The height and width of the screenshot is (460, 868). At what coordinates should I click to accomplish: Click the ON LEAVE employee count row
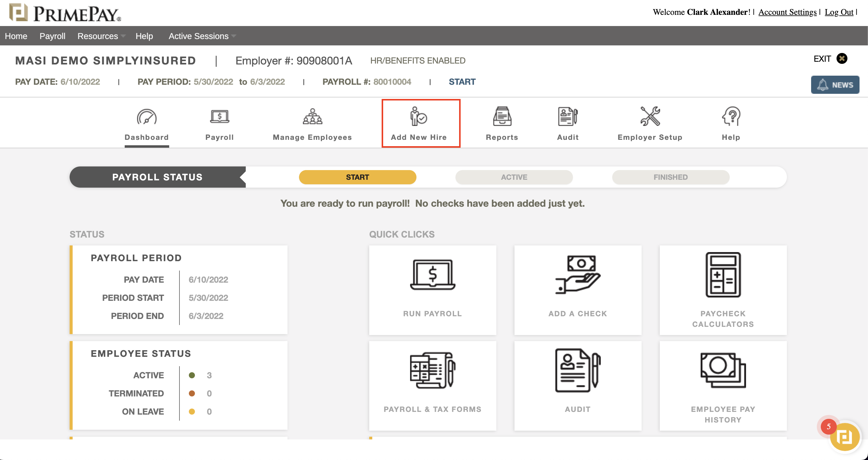pyautogui.click(x=167, y=412)
